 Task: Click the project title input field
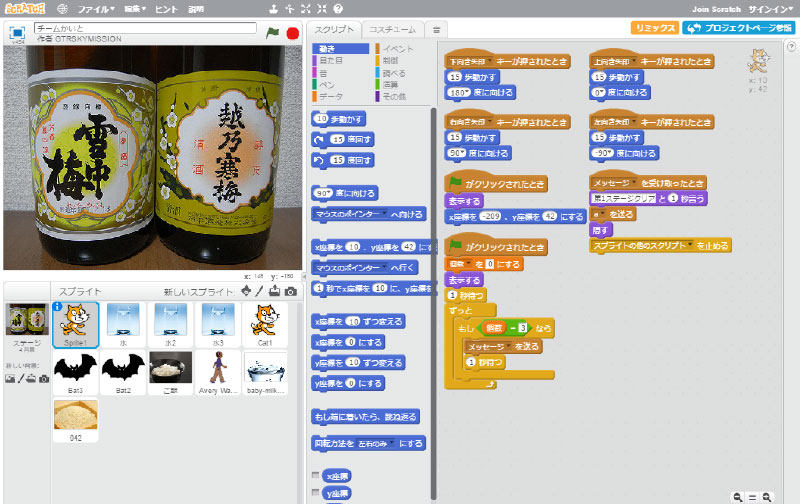point(145,28)
